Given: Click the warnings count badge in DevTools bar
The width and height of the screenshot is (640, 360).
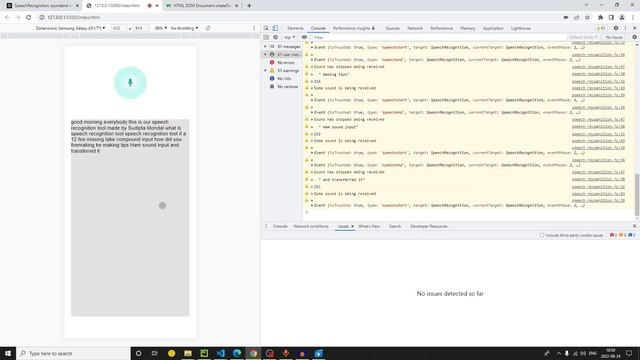Looking at the screenshot, I should click(601, 28).
